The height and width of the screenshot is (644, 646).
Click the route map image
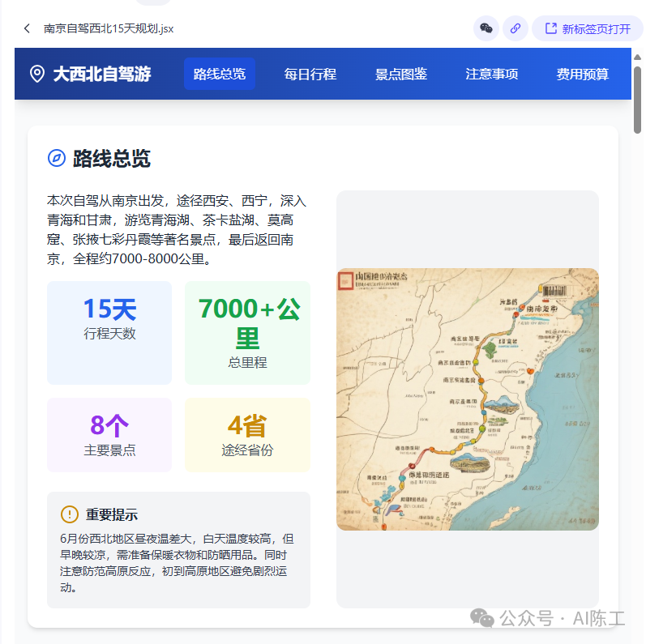point(468,399)
